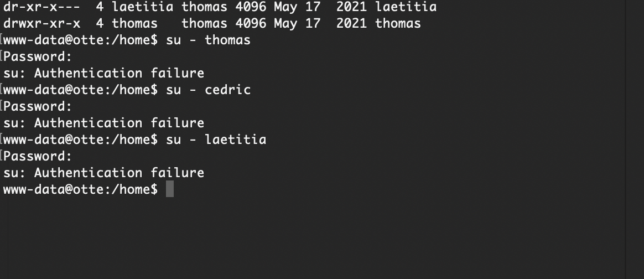Click May 17 date in drwxr-xr-x row
Viewport: 644px width, 279px height.
(297, 23)
